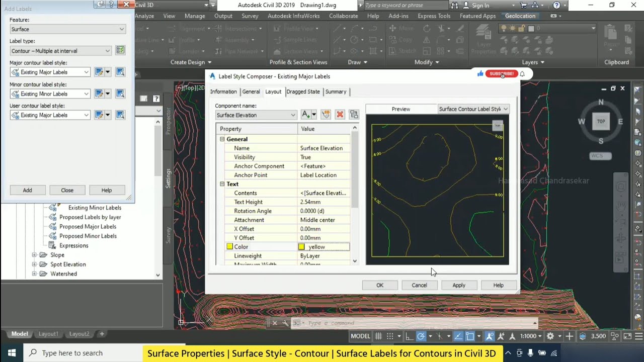Delete the component with red X icon

(x=340, y=115)
